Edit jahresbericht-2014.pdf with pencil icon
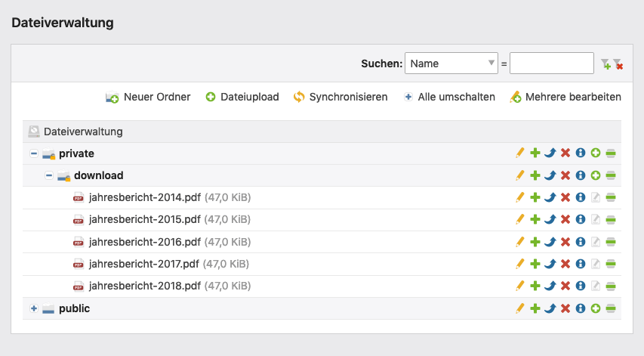This screenshot has height=356, width=644. (520, 197)
